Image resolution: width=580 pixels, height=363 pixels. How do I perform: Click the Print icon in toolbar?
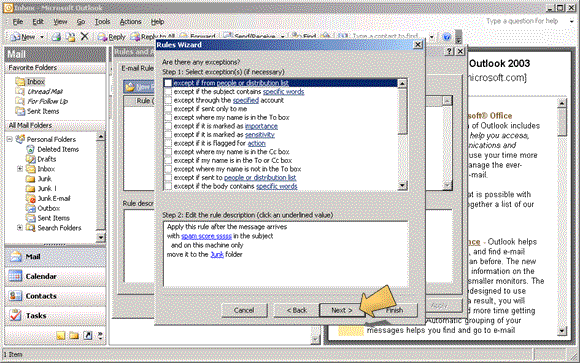click(x=56, y=37)
